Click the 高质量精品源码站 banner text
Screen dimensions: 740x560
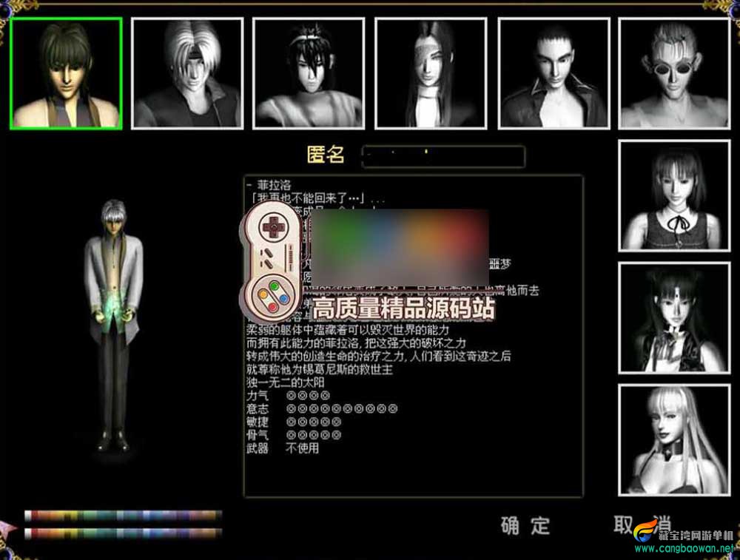coord(403,308)
